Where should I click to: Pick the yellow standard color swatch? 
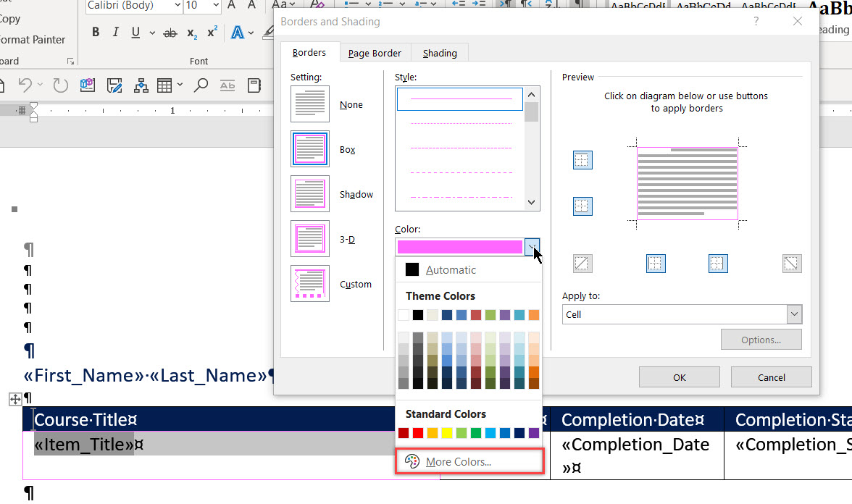click(446, 433)
